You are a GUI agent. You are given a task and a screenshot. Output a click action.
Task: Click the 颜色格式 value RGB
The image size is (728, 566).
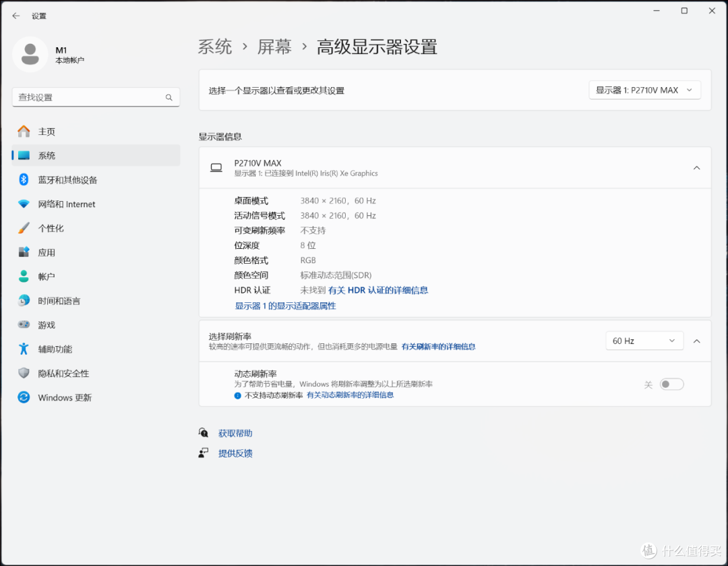308,260
